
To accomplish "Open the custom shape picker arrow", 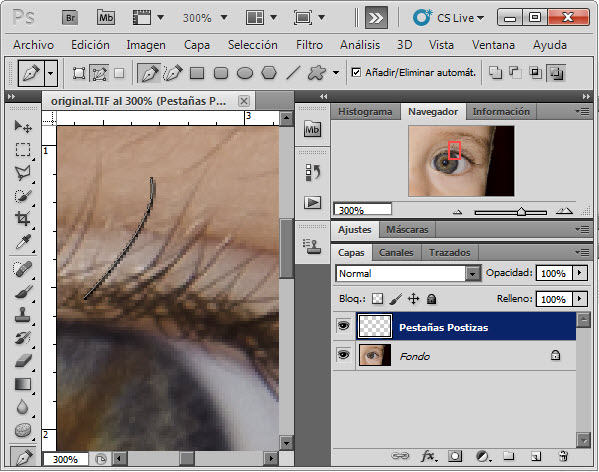I will tap(336, 73).
